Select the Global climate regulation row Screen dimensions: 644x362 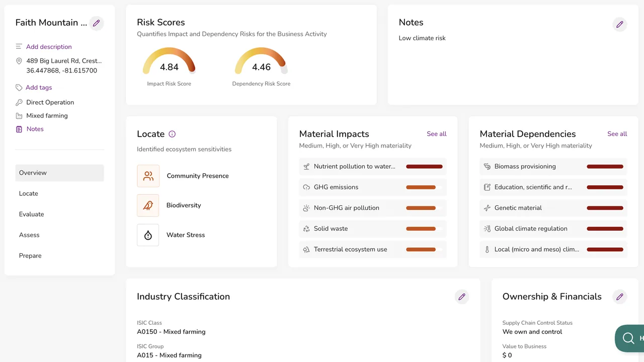point(553,229)
